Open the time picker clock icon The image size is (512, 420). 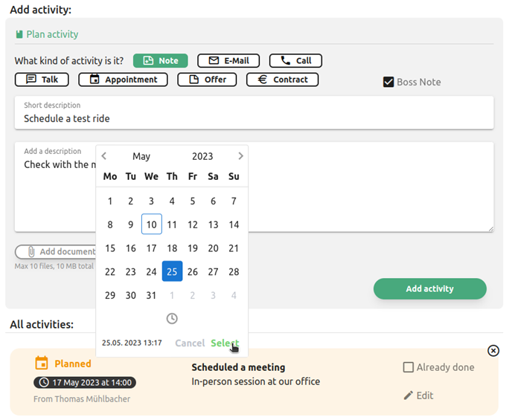[172, 318]
